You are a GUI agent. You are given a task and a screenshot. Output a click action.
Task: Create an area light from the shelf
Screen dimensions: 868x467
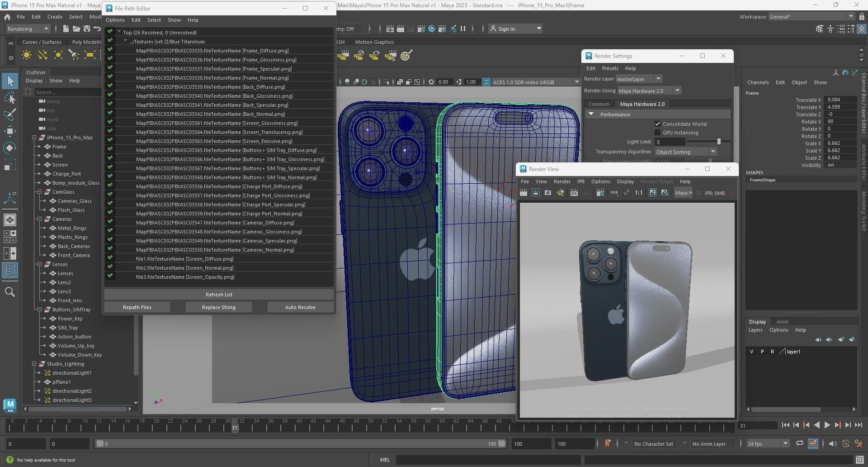coord(90,55)
